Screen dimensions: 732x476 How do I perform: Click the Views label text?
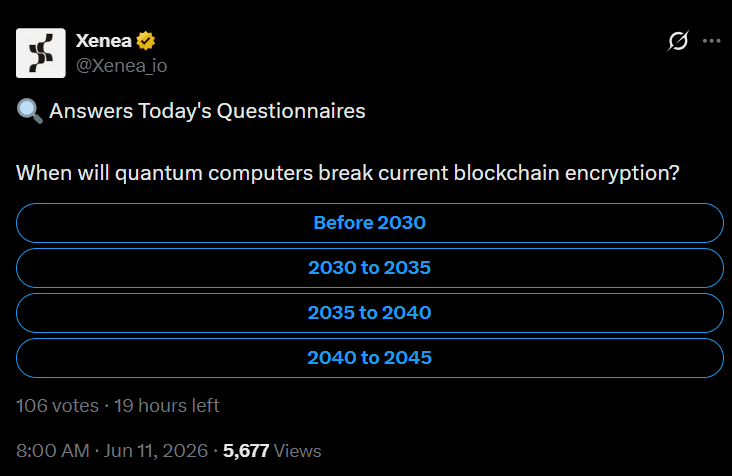click(x=297, y=451)
